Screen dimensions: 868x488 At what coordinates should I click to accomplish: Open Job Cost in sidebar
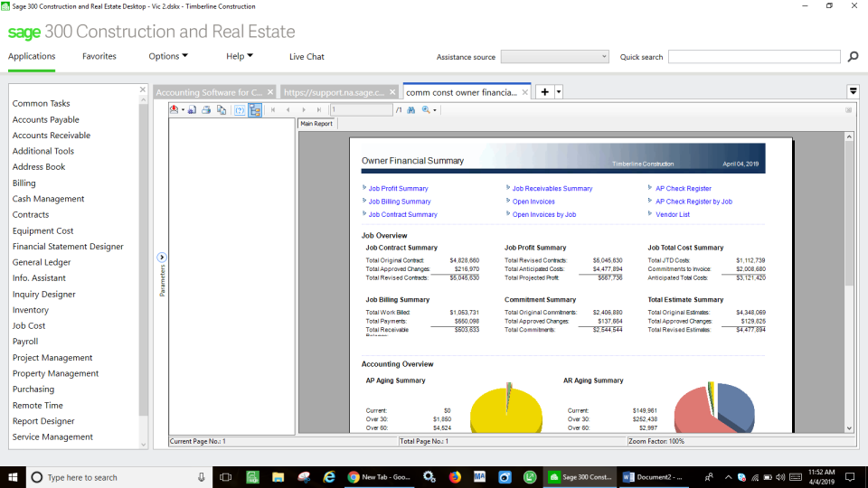click(x=29, y=326)
